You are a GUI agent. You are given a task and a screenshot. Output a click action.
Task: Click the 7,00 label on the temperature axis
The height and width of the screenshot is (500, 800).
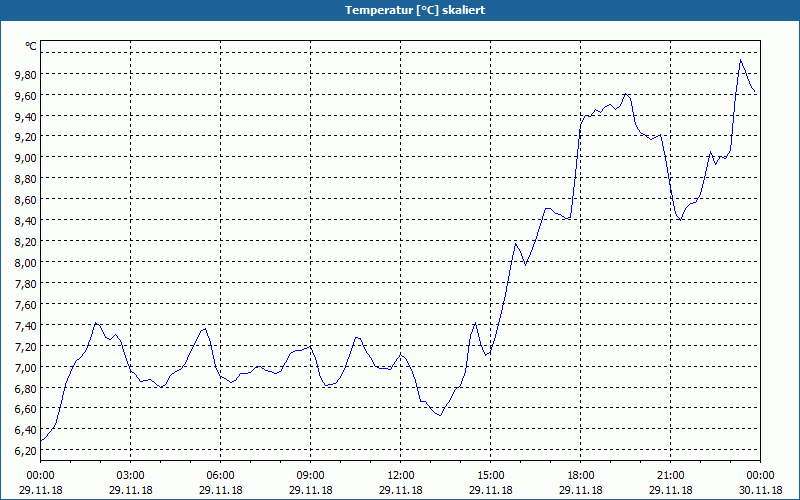tap(25, 367)
